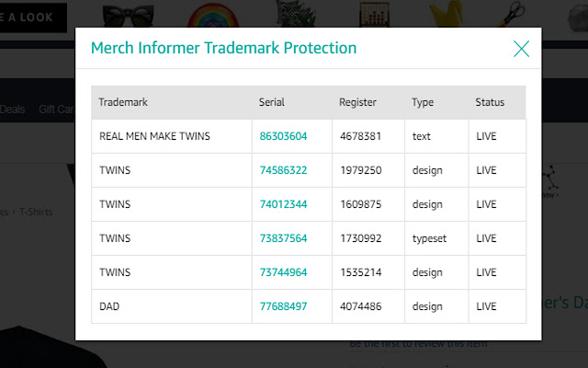This screenshot has height=368, width=588.
Task: Click the Register column header
Action: 357,102
